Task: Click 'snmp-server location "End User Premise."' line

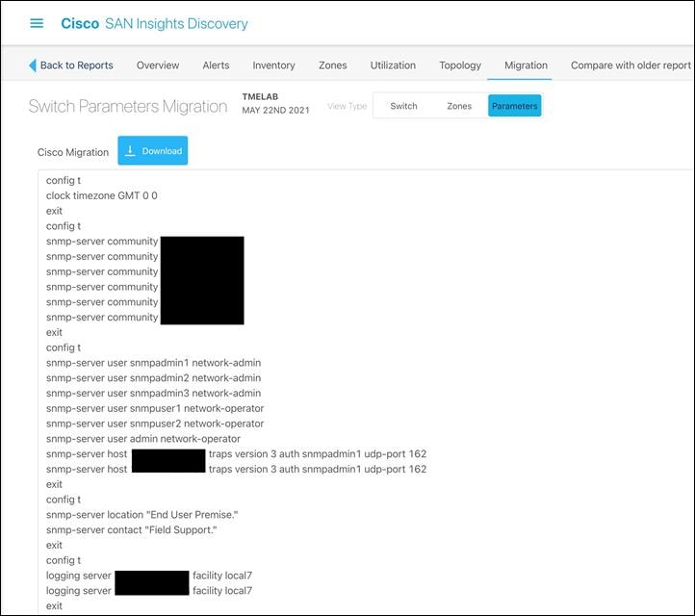Action: tap(142, 515)
